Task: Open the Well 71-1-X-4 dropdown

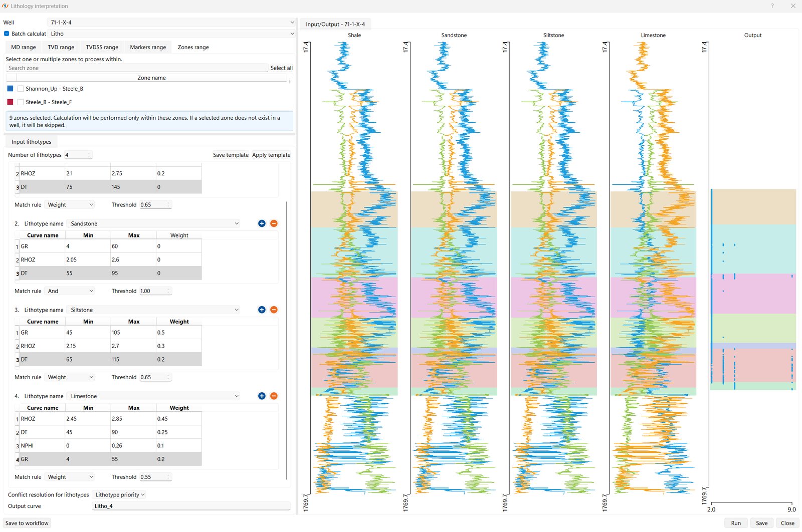Action: point(171,23)
